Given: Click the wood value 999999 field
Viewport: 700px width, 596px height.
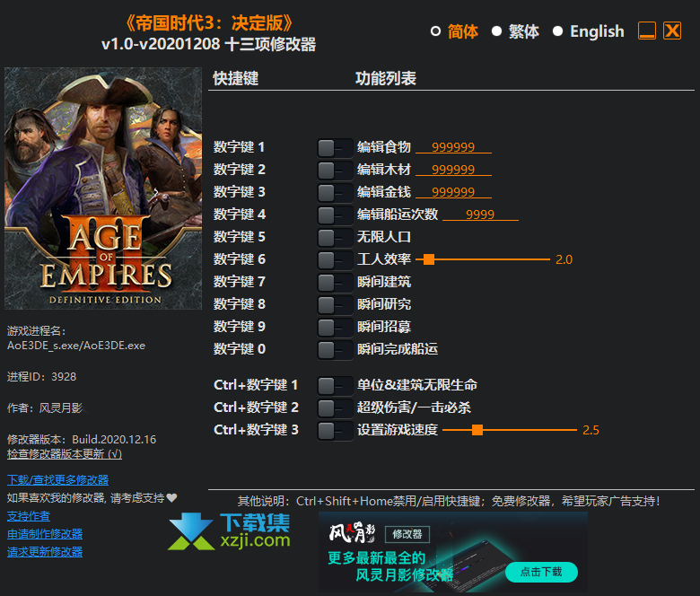Looking at the screenshot, I should [x=453, y=170].
